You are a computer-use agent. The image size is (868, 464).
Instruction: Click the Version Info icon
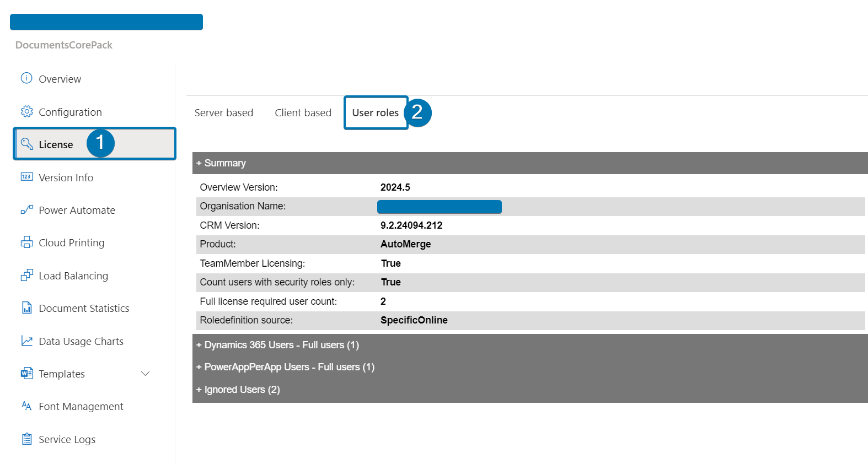26,177
